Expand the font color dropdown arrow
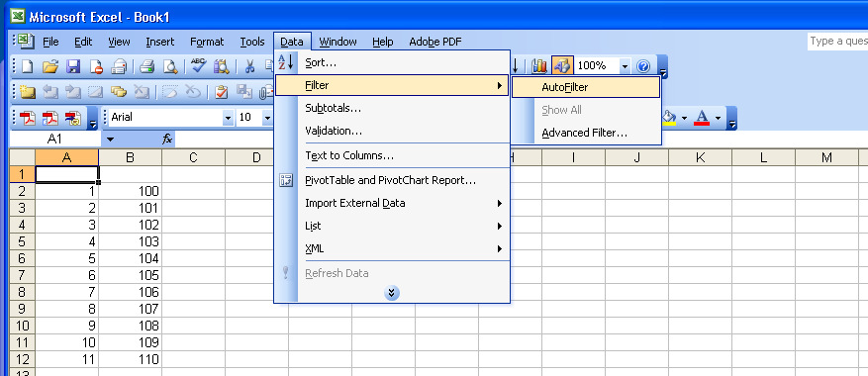This screenshot has width=868, height=376. click(x=718, y=118)
